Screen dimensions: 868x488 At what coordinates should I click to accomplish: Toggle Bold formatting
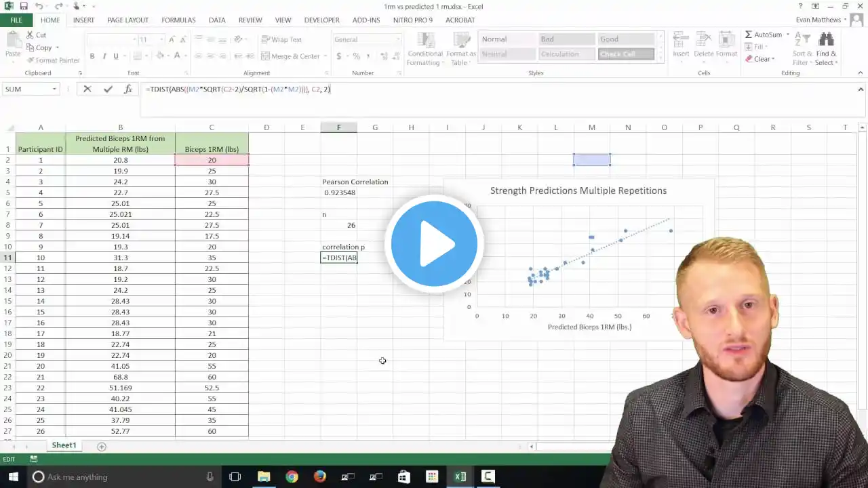(92, 56)
